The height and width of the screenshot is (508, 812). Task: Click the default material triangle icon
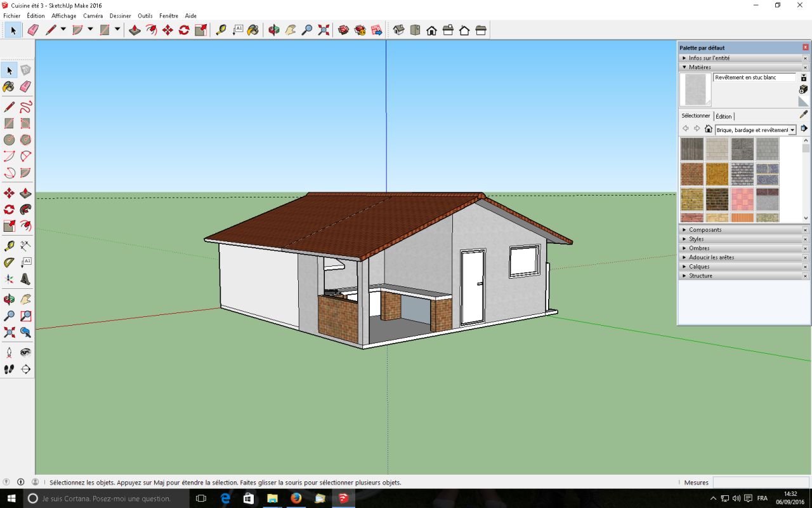(x=804, y=102)
